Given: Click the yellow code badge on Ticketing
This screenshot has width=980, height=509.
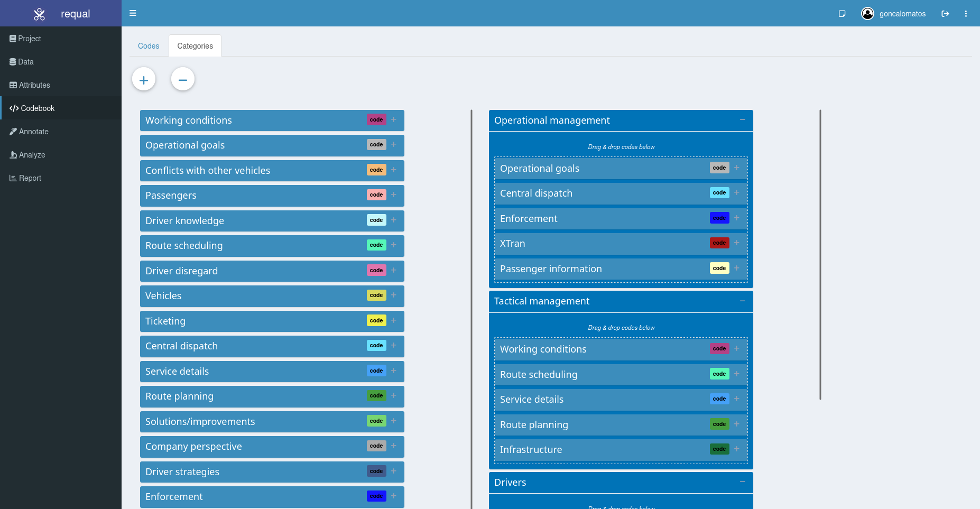Looking at the screenshot, I should click(x=376, y=321).
